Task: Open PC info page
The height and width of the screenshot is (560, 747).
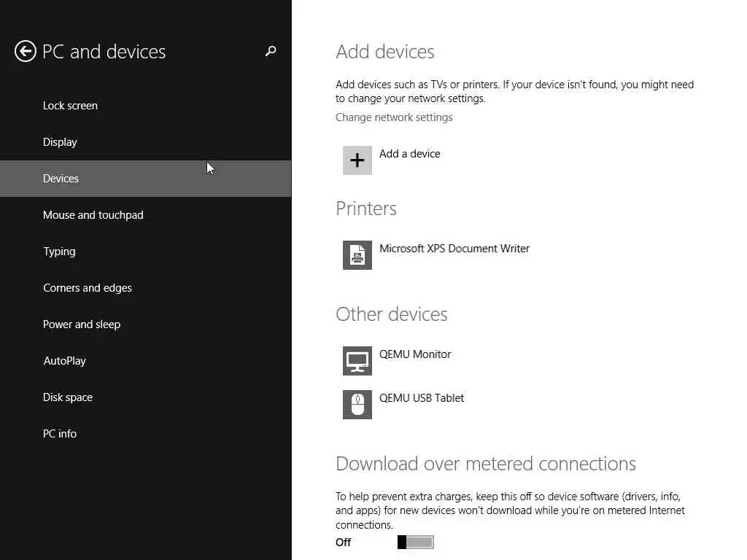Action: (x=60, y=434)
